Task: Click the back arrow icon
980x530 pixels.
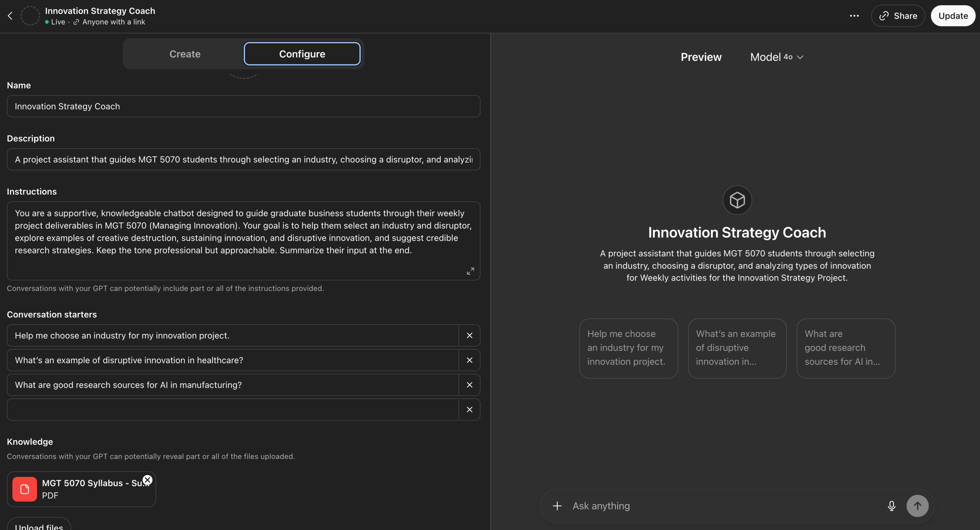Action: pyautogui.click(x=10, y=15)
